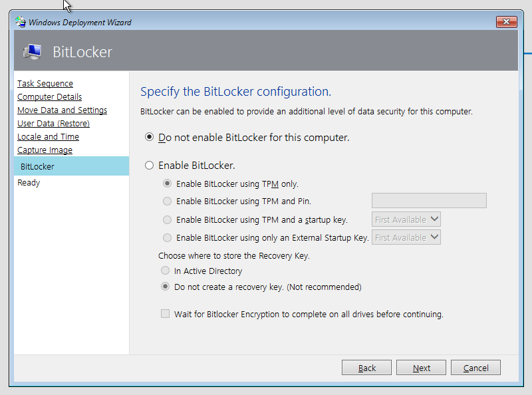Choose "Enable BitLocker using only an External Startup Key"

(168, 237)
